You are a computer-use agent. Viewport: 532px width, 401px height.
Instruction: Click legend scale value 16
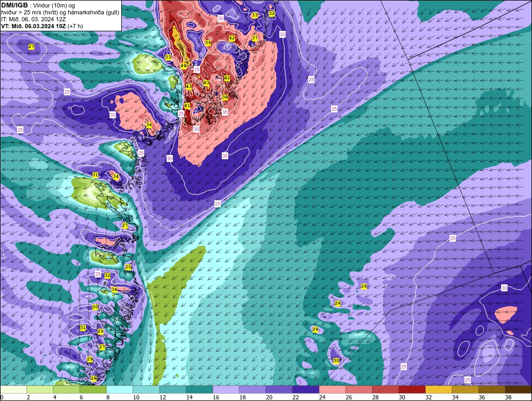[x=216, y=397]
